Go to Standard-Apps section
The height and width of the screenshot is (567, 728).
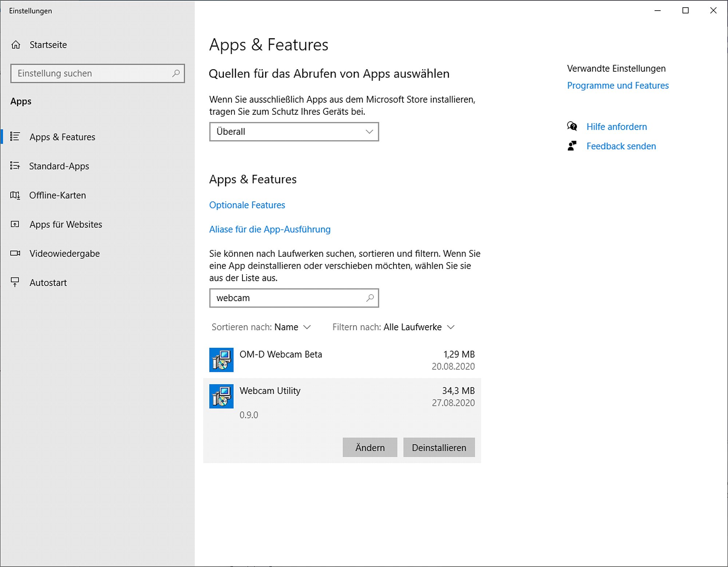pos(59,166)
